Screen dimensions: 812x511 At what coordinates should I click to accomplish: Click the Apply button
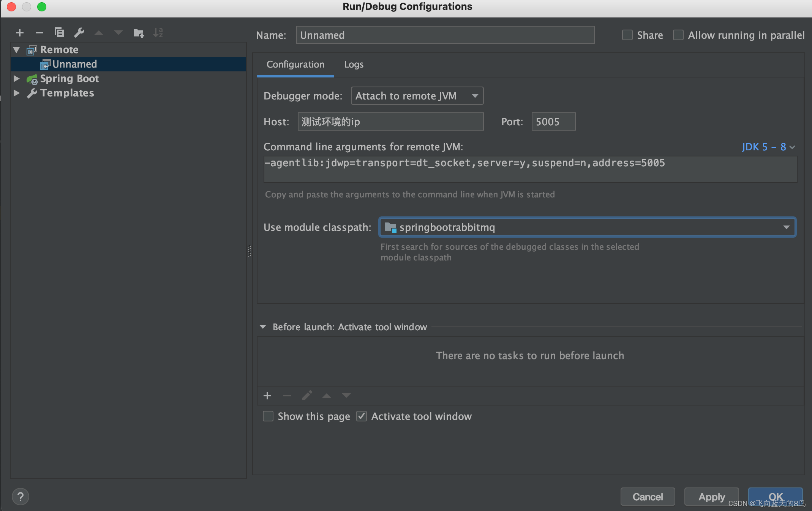[x=711, y=497]
